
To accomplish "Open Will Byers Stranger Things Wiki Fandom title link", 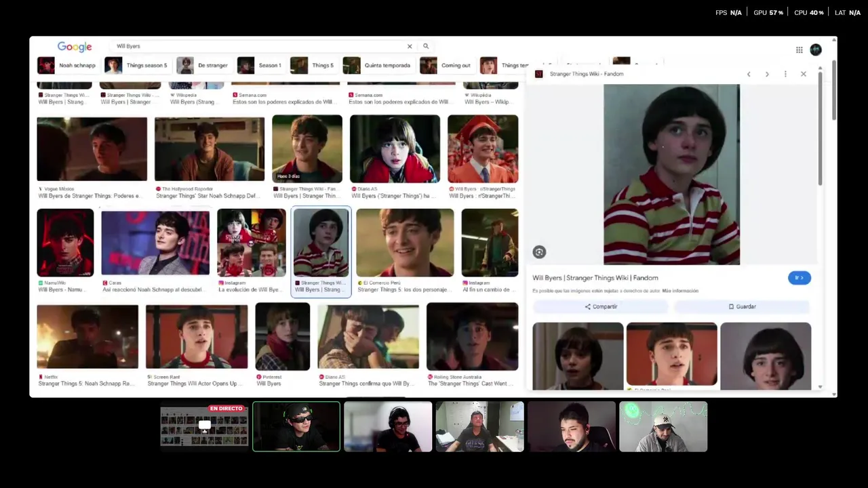I will [x=595, y=278].
